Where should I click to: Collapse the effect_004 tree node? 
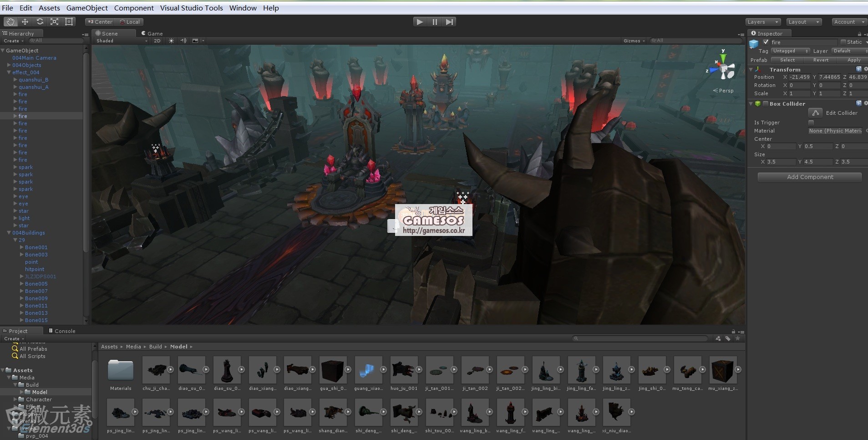[x=9, y=72]
